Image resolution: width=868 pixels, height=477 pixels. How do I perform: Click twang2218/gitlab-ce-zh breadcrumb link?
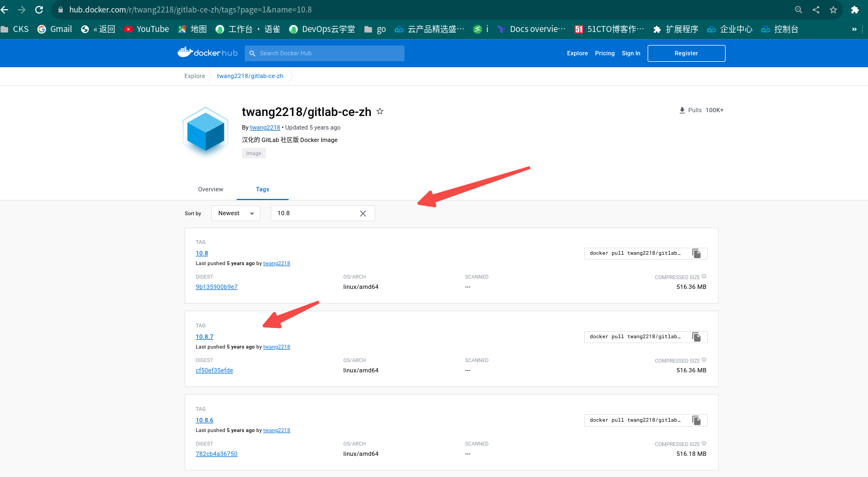250,76
